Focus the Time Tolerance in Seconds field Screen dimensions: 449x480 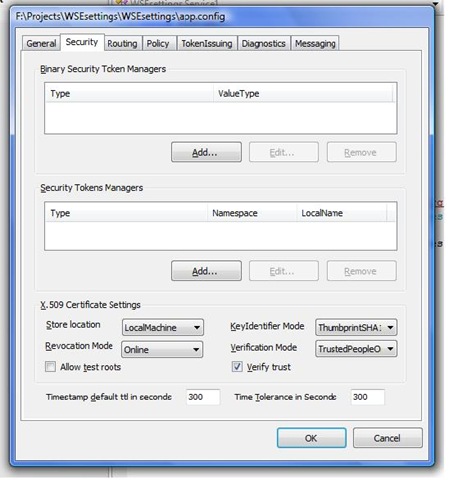click(x=368, y=397)
